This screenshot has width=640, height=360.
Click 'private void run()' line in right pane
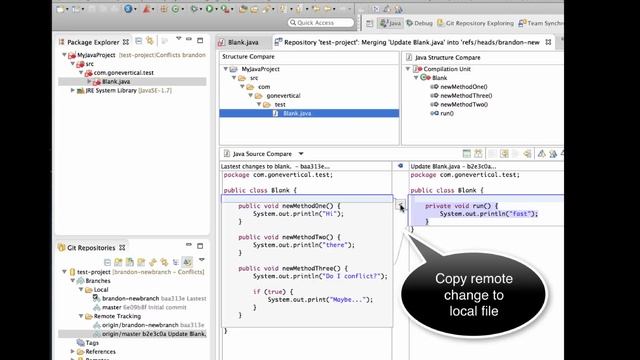tap(462, 206)
